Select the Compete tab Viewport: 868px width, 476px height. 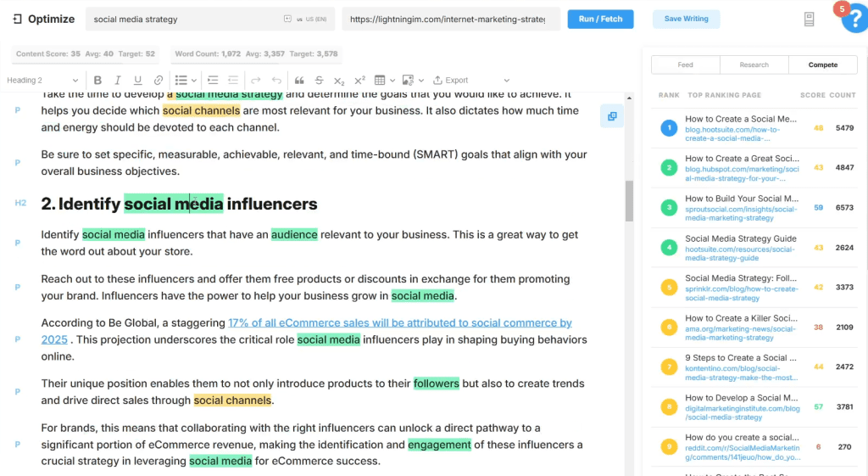tap(822, 64)
